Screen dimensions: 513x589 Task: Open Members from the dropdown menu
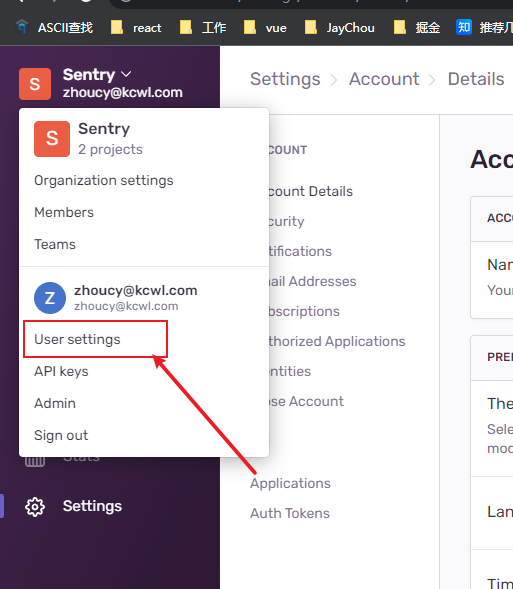click(x=64, y=212)
